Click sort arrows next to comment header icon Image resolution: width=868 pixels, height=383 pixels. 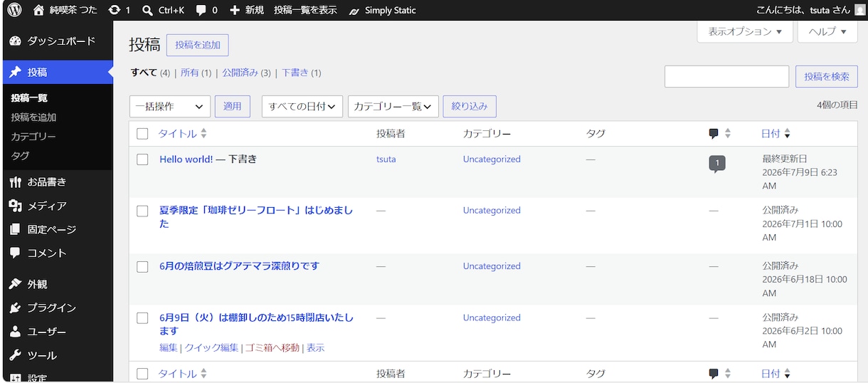pos(727,134)
